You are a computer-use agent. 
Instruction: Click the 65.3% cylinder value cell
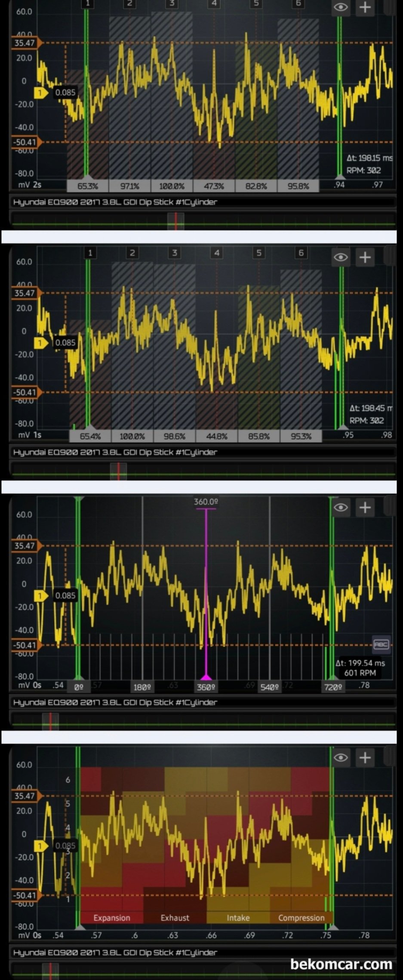pos(88,186)
